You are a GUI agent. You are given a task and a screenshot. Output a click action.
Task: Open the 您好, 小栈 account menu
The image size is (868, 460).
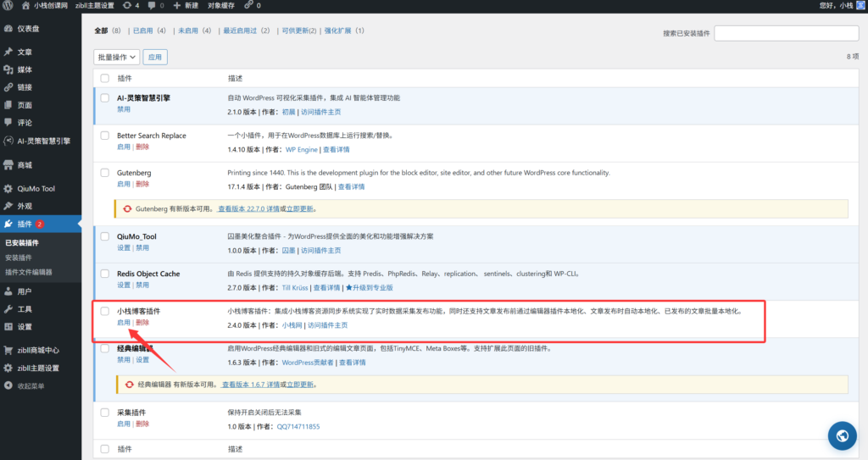pyautogui.click(x=842, y=6)
